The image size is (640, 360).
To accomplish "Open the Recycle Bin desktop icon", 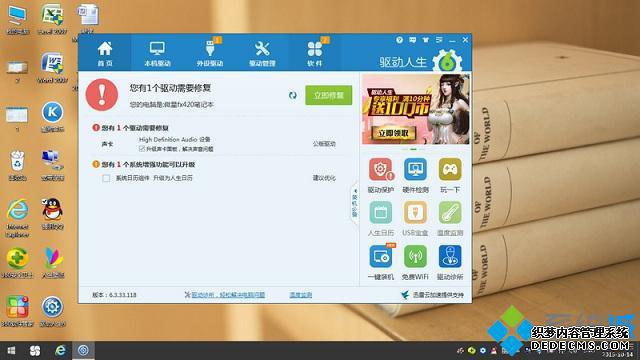I will [x=18, y=165].
